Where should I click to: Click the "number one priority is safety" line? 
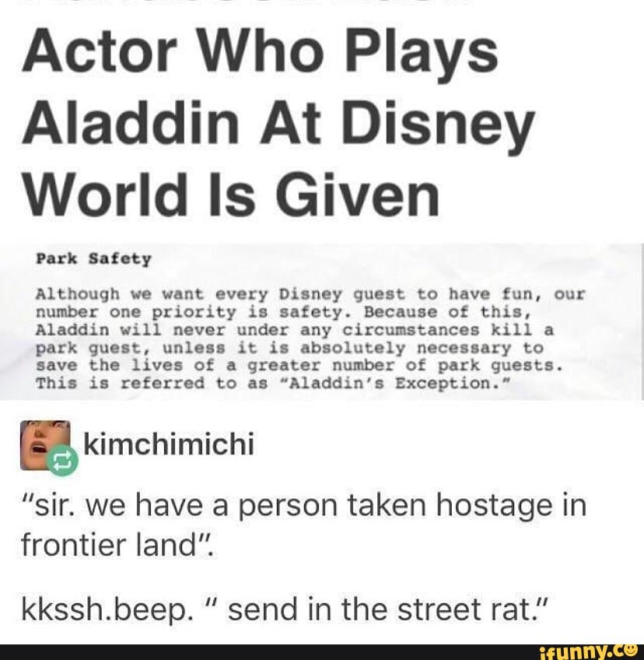(x=282, y=313)
